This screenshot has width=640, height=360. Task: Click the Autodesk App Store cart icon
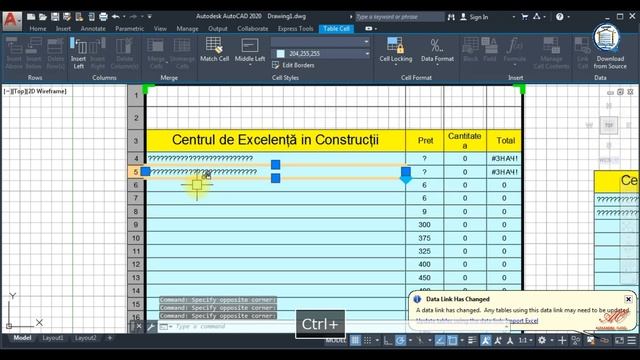524,17
